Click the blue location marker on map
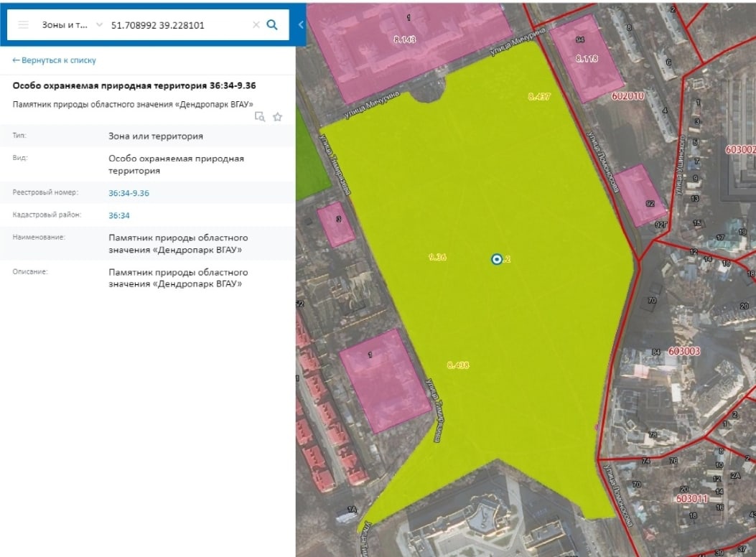The height and width of the screenshot is (557, 756). click(496, 259)
